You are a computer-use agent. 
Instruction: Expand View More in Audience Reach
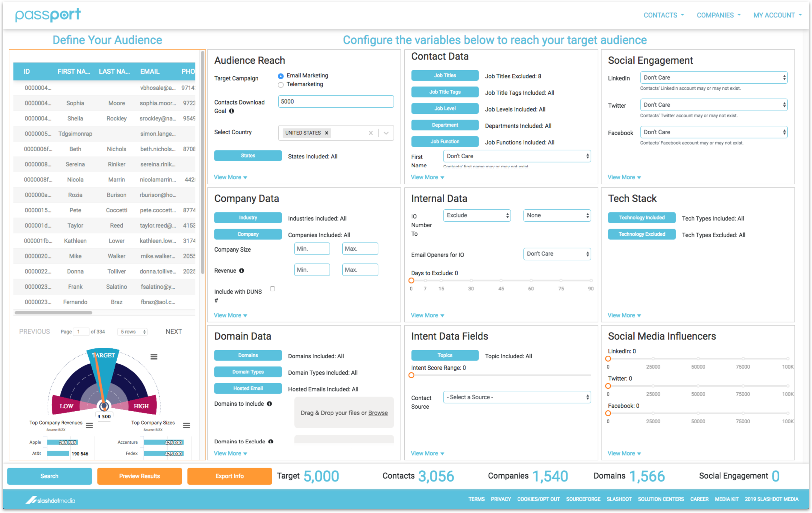point(230,177)
